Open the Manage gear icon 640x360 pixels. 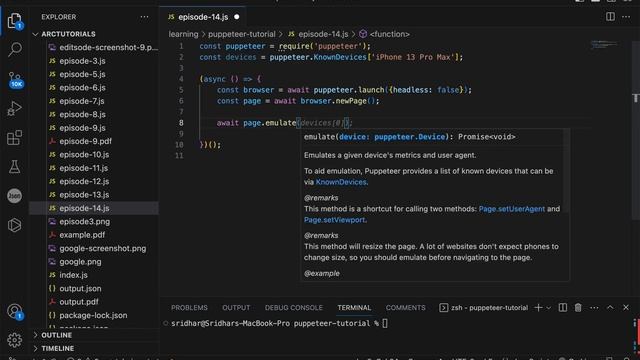click(15, 340)
